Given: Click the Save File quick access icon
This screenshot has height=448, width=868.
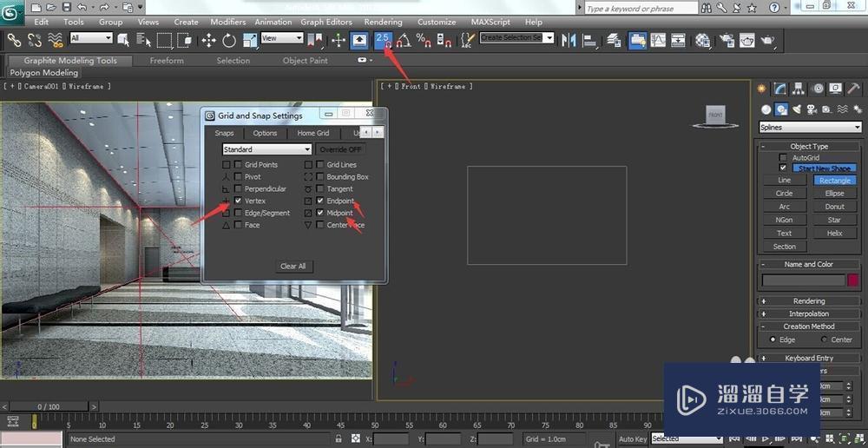Looking at the screenshot, I should pos(67,7).
